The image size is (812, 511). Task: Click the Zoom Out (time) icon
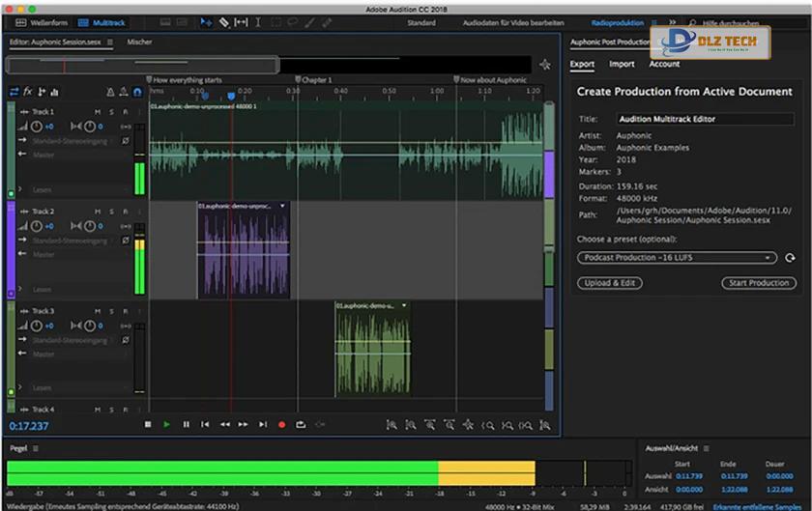point(449,425)
